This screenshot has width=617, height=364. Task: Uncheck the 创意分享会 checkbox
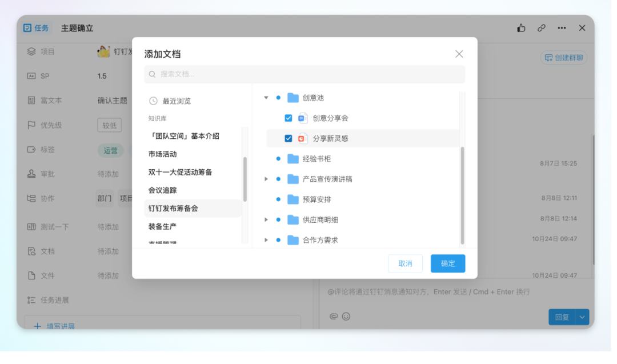coord(288,118)
